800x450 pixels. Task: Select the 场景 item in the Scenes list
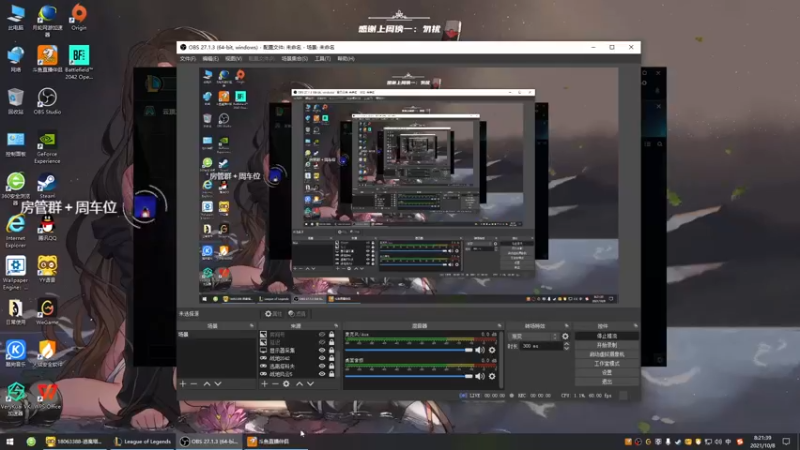217,335
